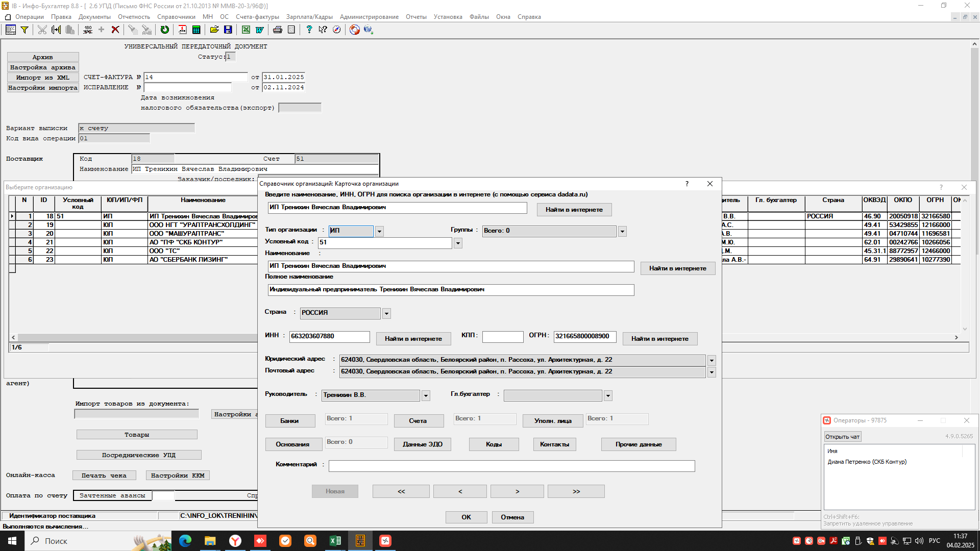Click the yellow filter funnel icon
980x551 pixels.
(x=24, y=30)
